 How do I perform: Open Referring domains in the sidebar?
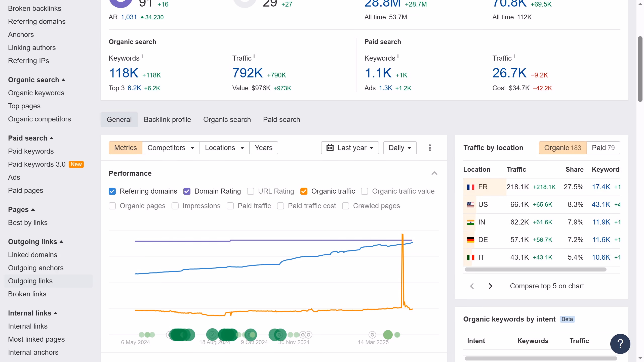(37, 22)
